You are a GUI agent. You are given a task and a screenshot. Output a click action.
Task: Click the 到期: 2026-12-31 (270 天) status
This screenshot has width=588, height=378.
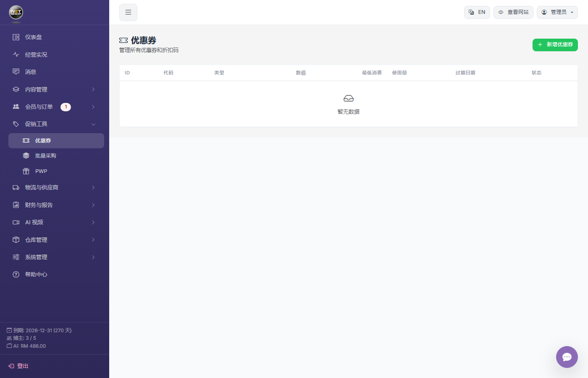[x=39, y=331]
